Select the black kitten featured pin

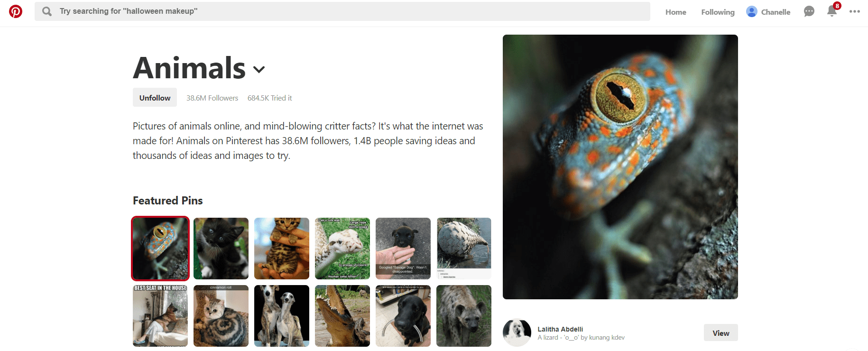221,249
